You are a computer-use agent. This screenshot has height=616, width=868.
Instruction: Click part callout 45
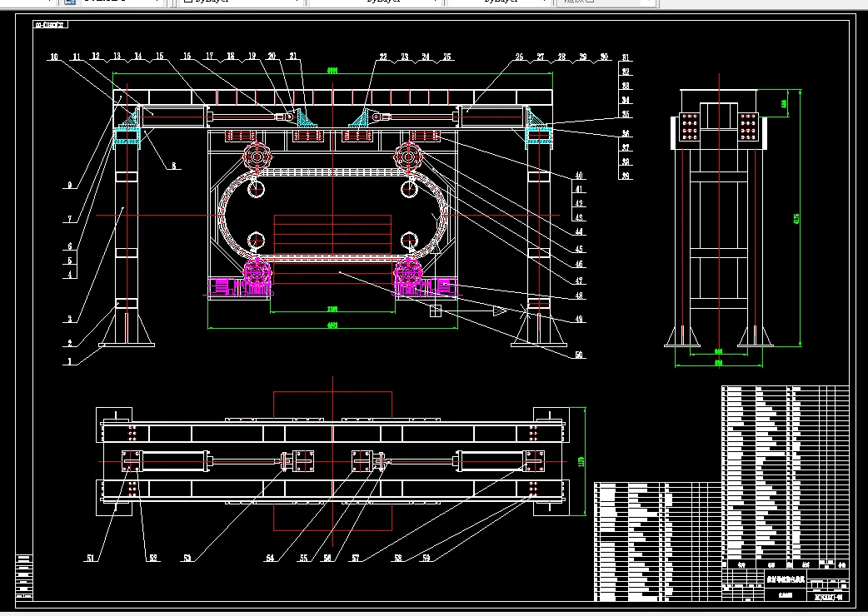point(578,250)
